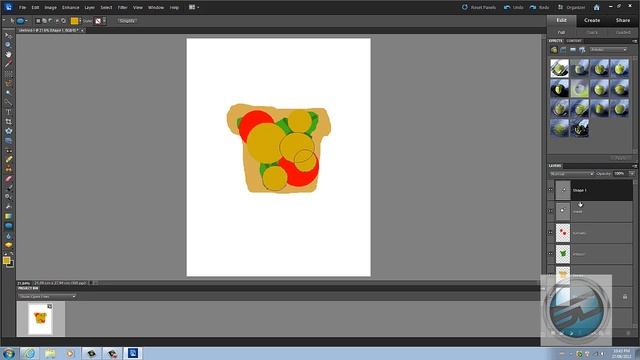
Task: Select the Sponge tool
Action: (x=8, y=245)
